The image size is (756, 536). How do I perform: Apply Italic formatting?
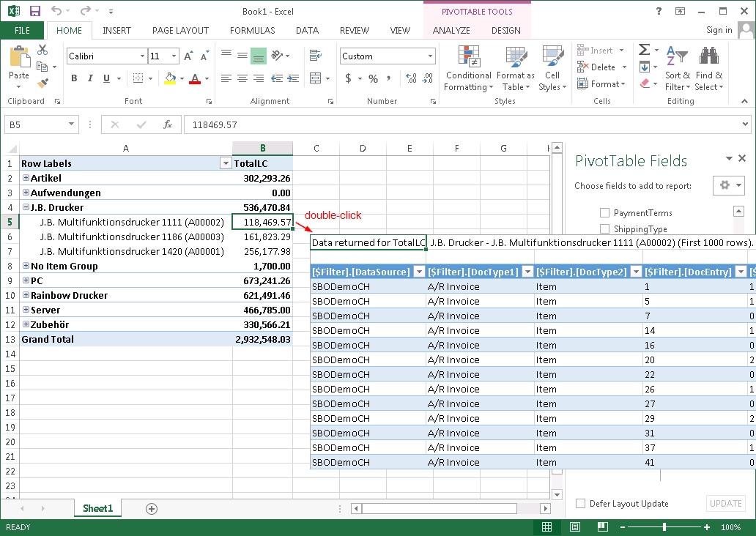click(x=90, y=78)
